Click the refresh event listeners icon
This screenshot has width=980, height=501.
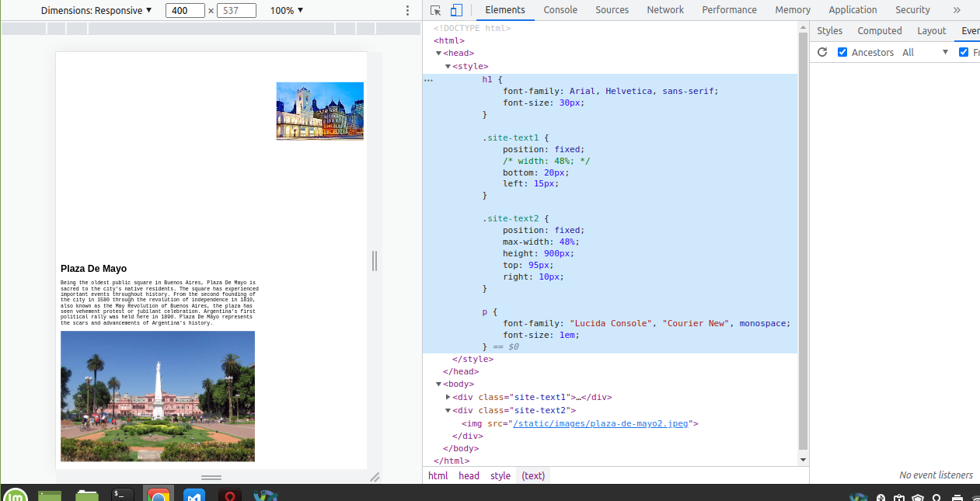pos(821,52)
